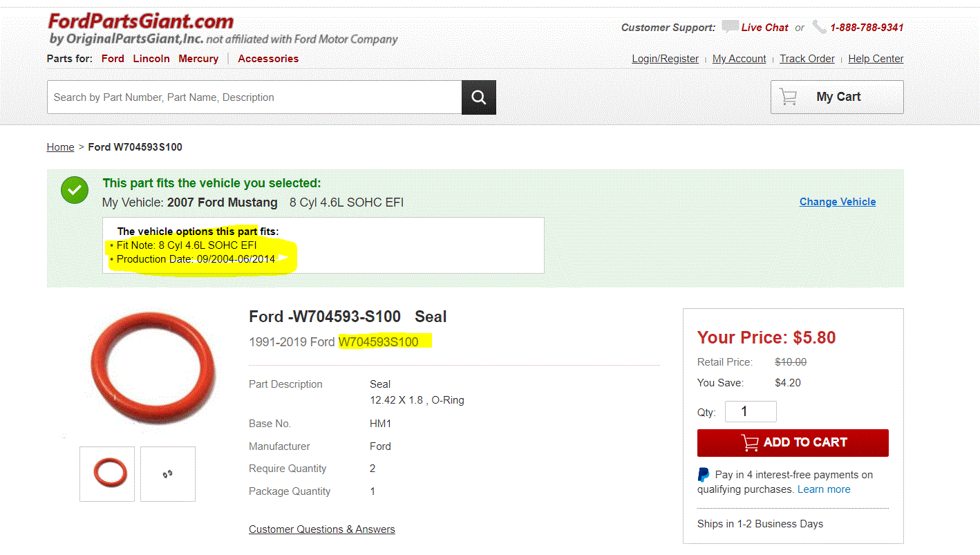Screen dimensions: 980x555
Task: Click the retail price $10.00 value
Action: pos(791,362)
